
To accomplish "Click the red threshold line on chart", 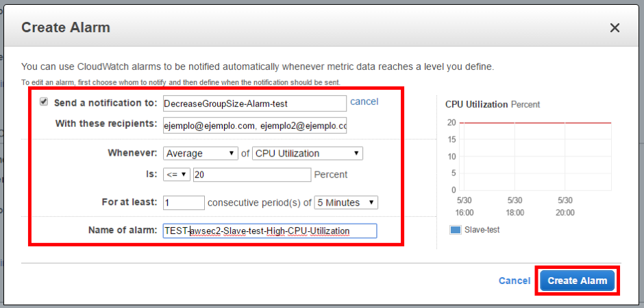I will (534, 123).
